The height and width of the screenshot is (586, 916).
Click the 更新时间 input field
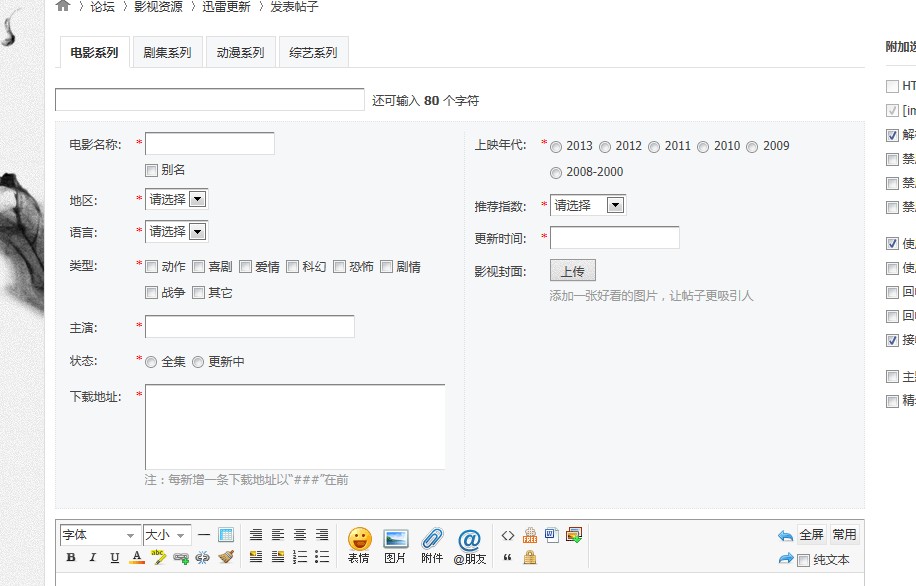coord(613,237)
